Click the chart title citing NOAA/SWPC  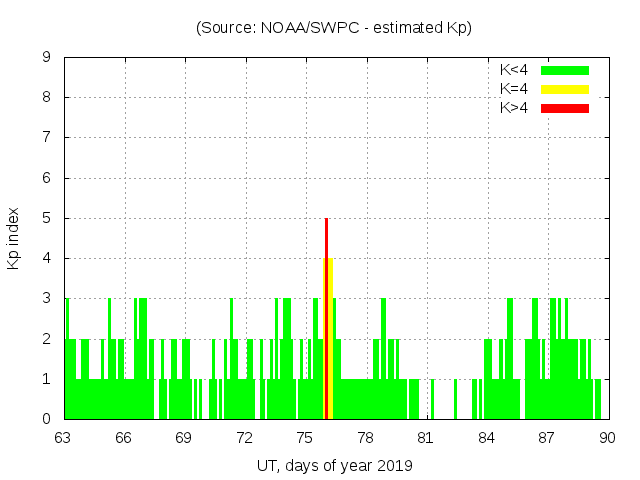point(334,28)
